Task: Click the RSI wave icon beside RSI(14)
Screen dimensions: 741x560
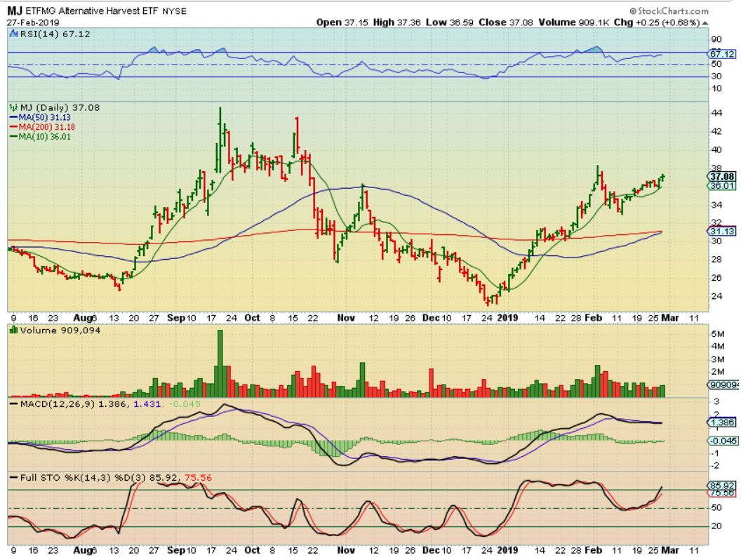Action: (13, 34)
